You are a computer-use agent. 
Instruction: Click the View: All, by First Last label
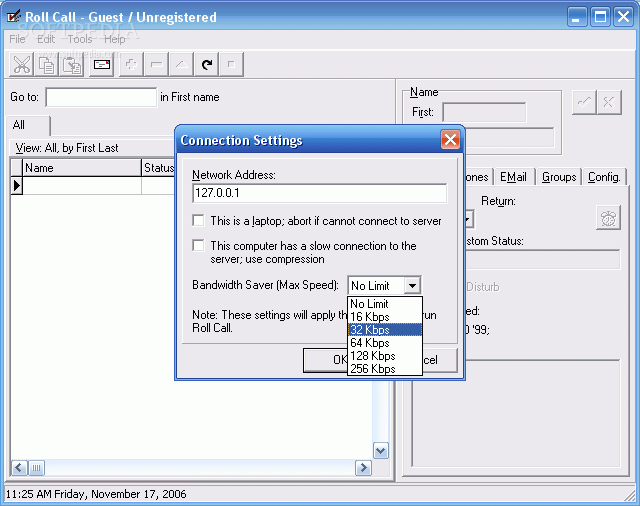coord(67,148)
